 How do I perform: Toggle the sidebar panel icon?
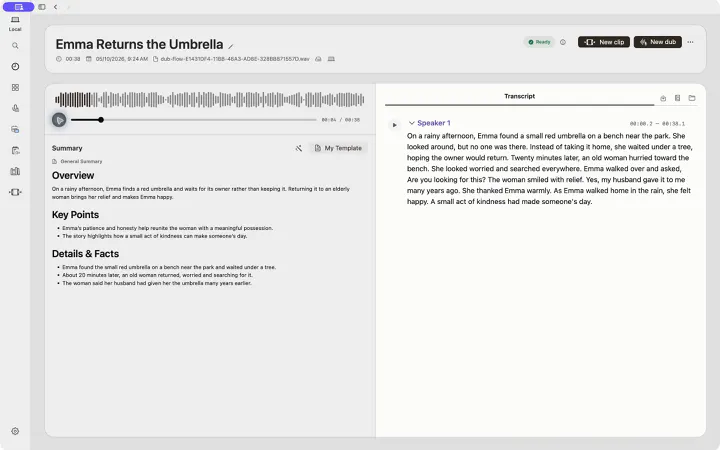point(42,7)
